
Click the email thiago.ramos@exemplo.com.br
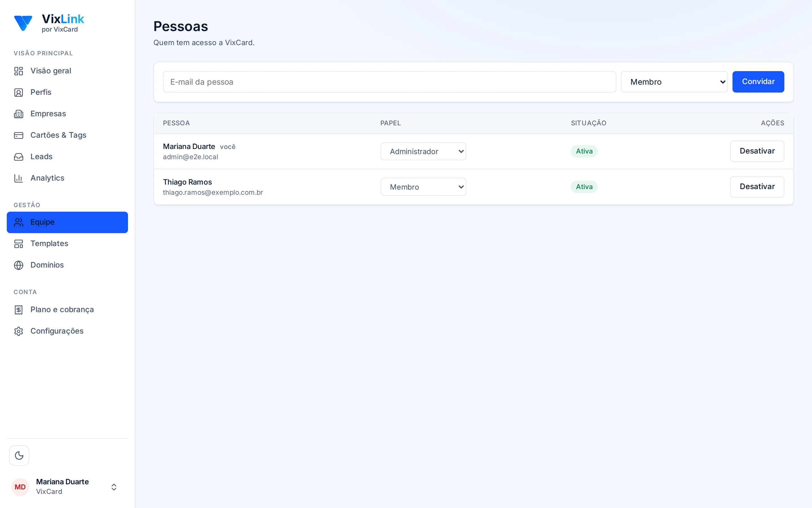click(x=213, y=192)
